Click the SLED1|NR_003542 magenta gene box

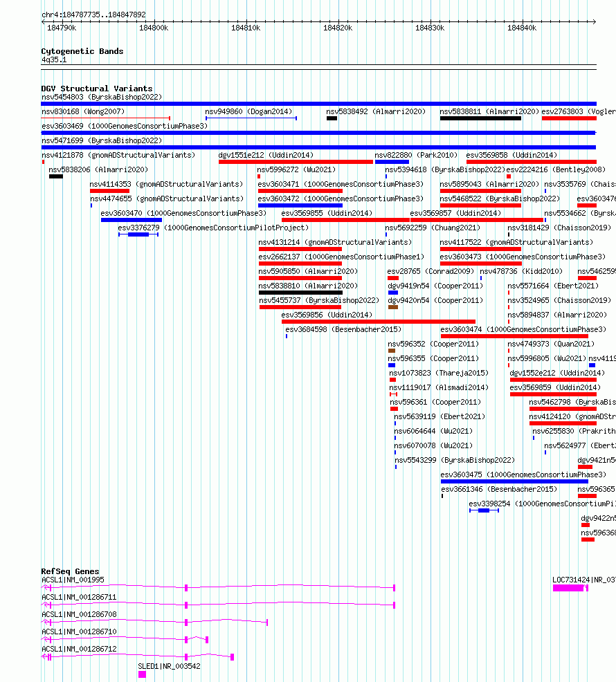point(142,674)
